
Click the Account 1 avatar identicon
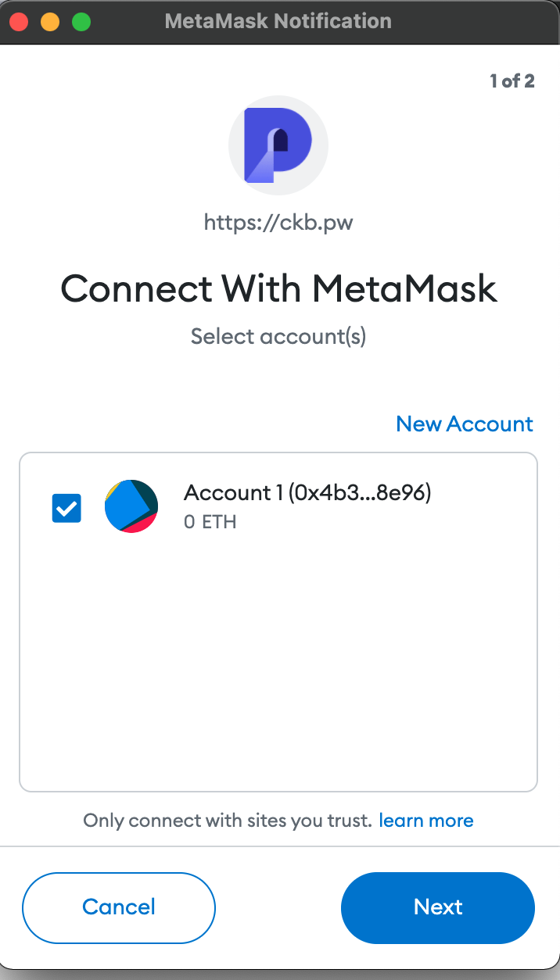(131, 506)
